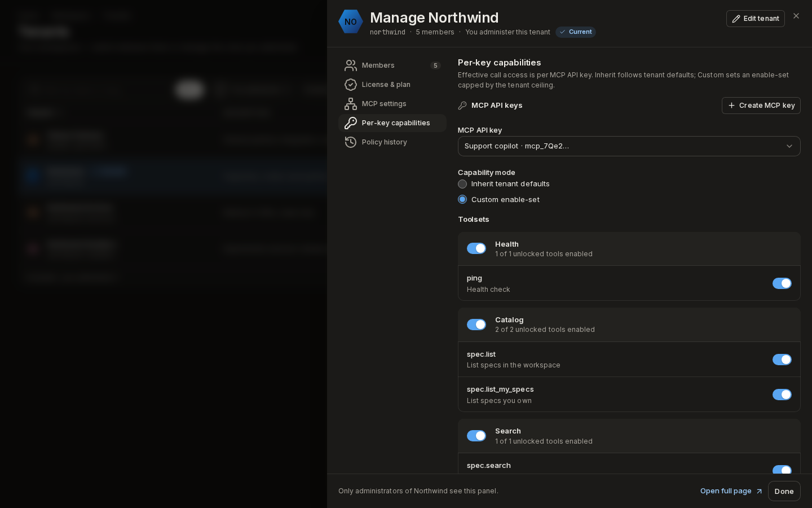Select Per-key capabilities section

392,123
